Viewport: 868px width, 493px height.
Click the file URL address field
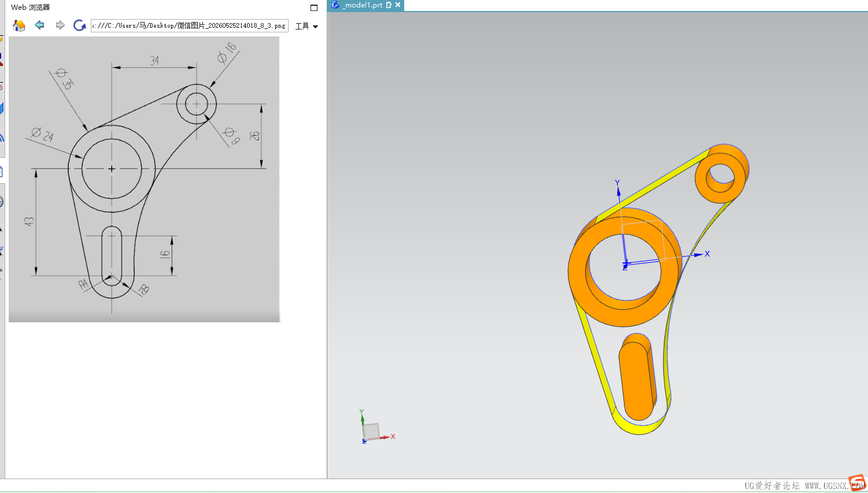tap(190, 25)
